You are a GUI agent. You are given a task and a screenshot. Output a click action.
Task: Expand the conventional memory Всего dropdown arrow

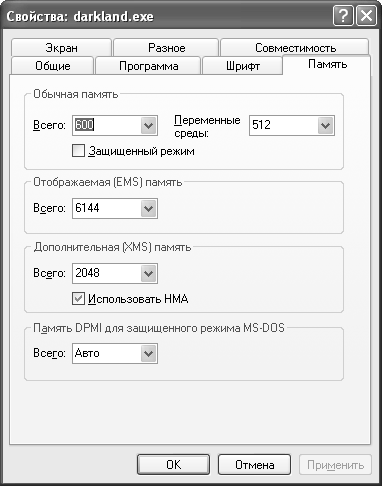coord(148,125)
